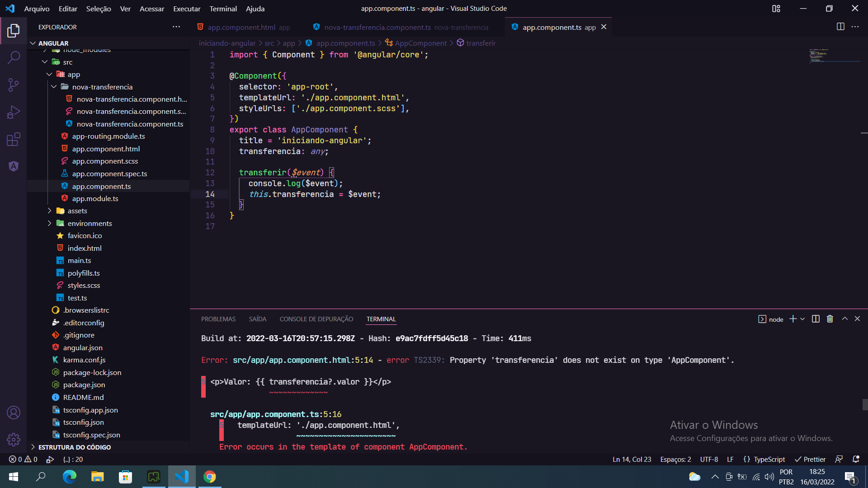The width and height of the screenshot is (868, 488).
Task: Open the Source Control view
Action: point(14,84)
